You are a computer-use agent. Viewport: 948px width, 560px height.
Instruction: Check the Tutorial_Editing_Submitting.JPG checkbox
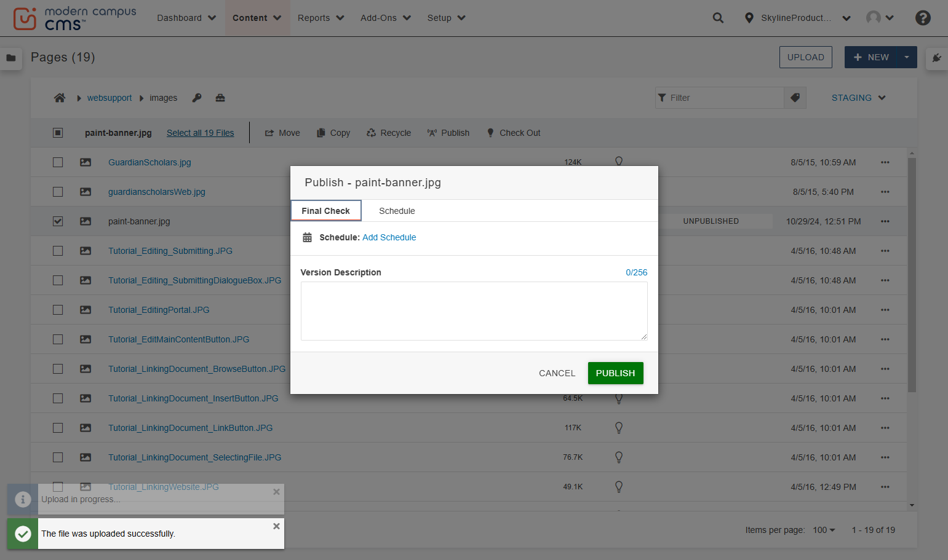click(58, 251)
